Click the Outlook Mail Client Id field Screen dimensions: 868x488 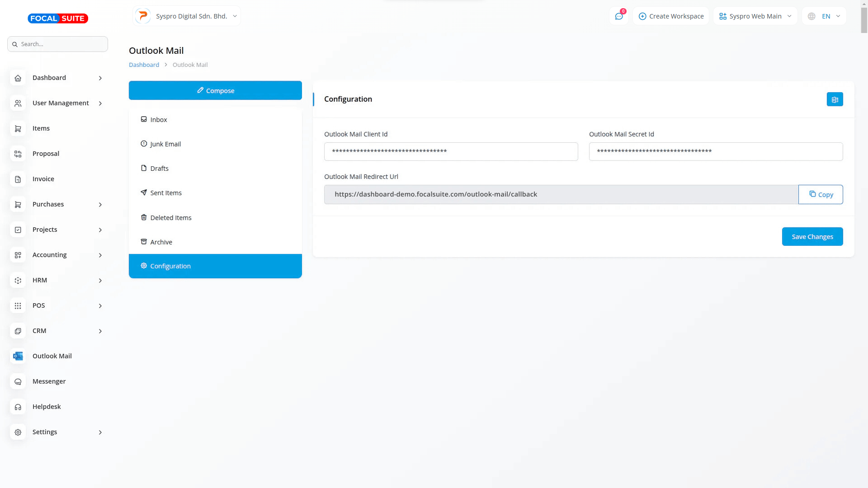(x=451, y=152)
